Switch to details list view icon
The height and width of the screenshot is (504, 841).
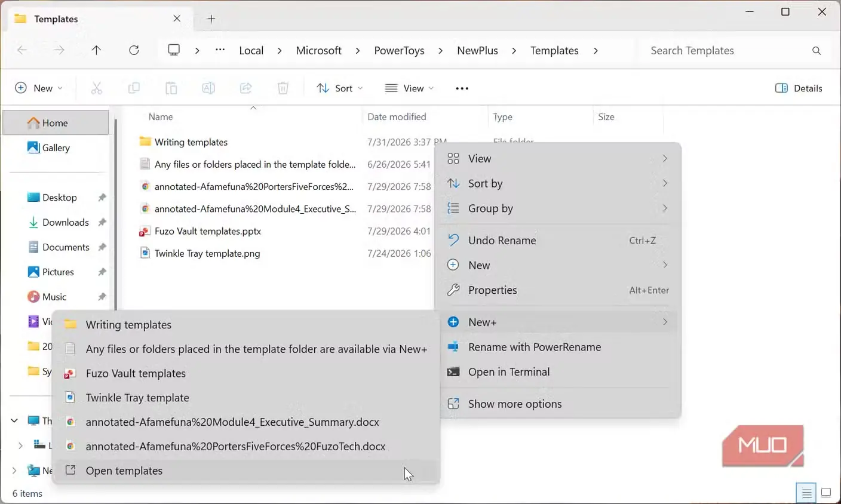(x=806, y=493)
